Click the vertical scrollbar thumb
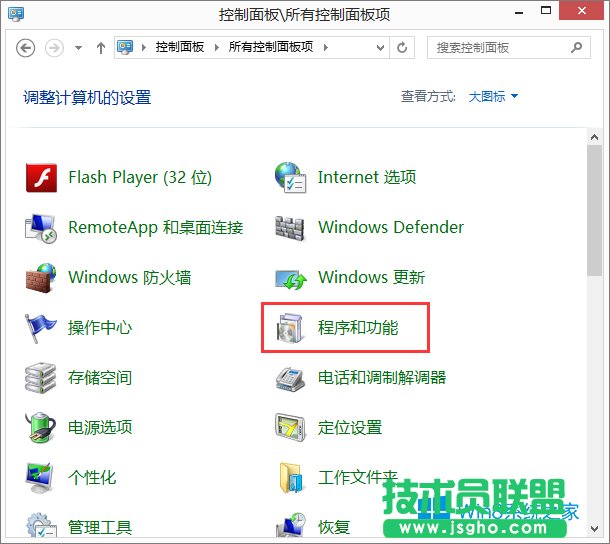The width and height of the screenshot is (610, 544). tap(594, 211)
